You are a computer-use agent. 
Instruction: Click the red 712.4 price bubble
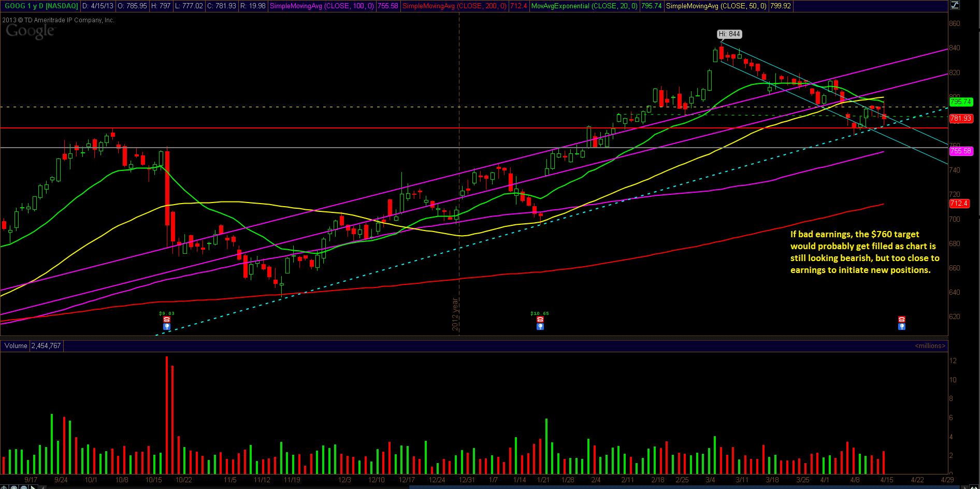[959, 204]
